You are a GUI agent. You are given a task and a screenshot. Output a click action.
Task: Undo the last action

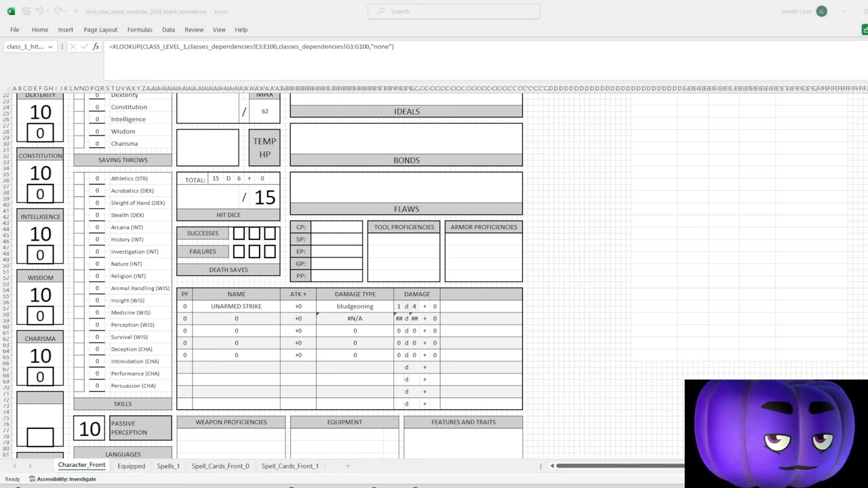(x=40, y=12)
